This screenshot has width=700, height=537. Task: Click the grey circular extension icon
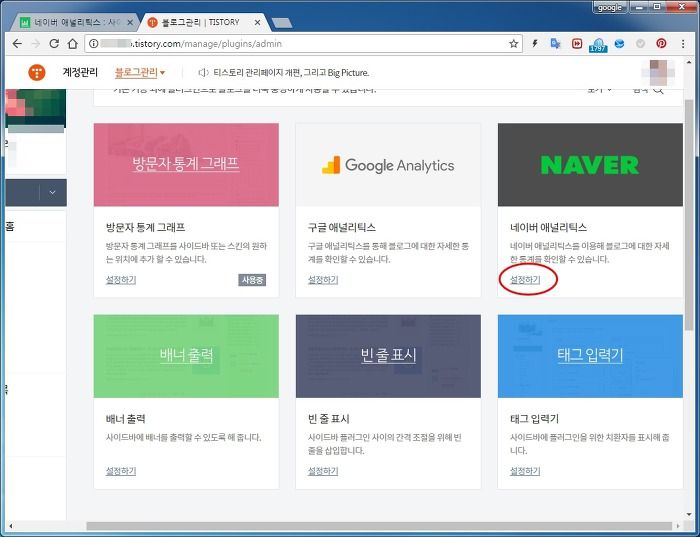(x=640, y=44)
